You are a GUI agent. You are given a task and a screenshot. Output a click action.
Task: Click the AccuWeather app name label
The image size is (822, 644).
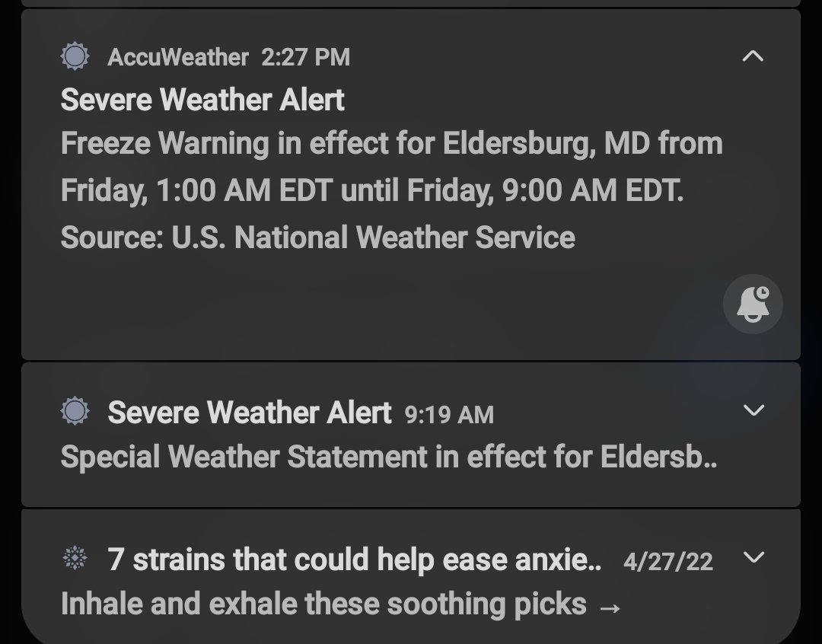tap(177, 57)
